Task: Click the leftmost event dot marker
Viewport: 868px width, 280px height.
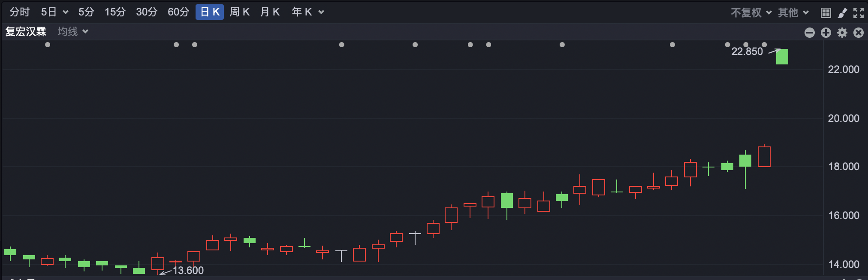Action: pyautogui.click(x=48, y=45)
